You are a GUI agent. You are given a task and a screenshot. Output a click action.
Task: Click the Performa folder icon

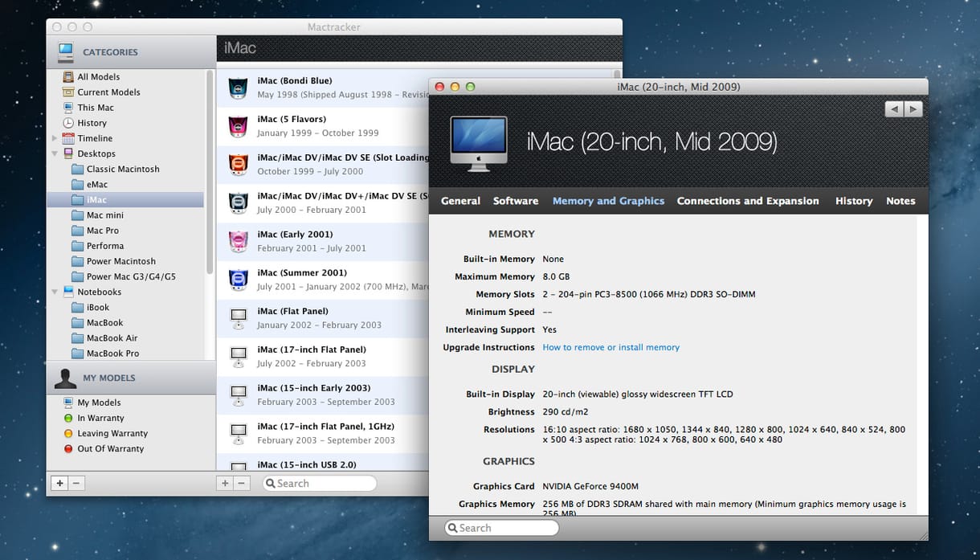tap(78, 246)
